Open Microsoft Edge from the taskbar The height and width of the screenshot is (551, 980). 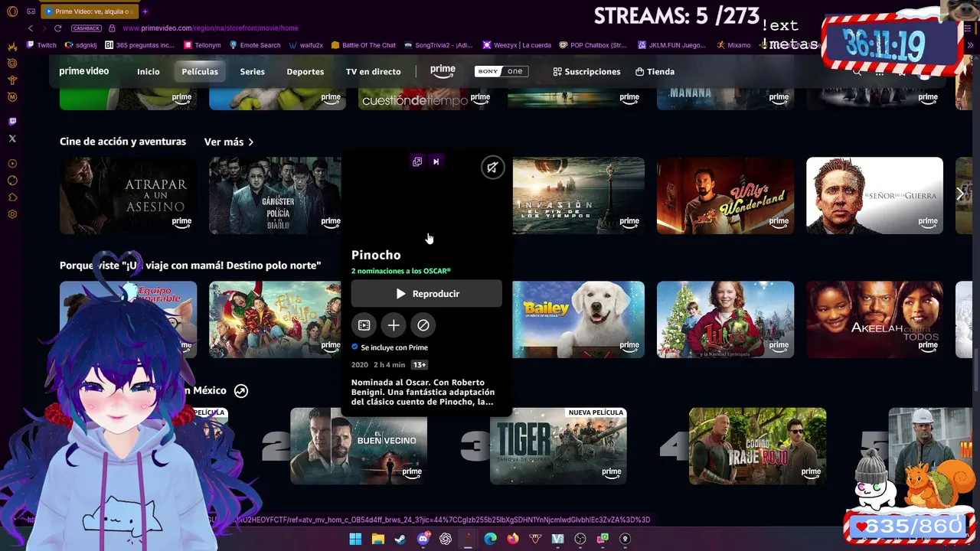click(x=490, y=539)
